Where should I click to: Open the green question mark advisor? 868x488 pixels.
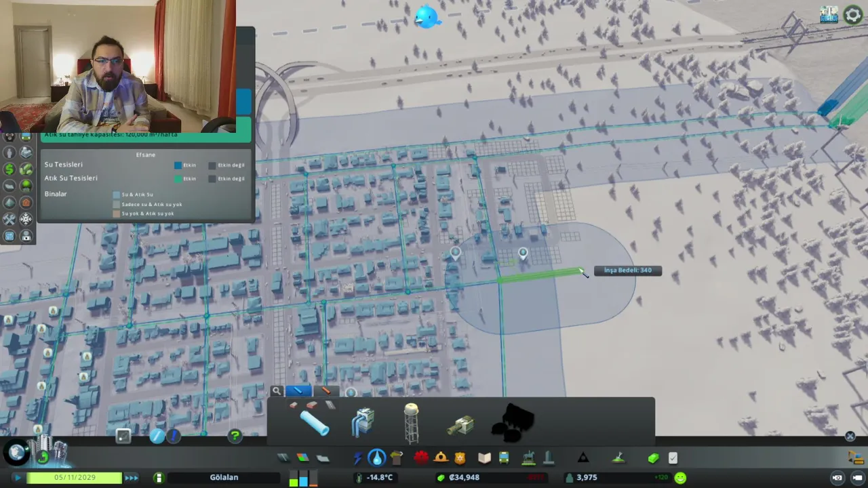point(235,436)
